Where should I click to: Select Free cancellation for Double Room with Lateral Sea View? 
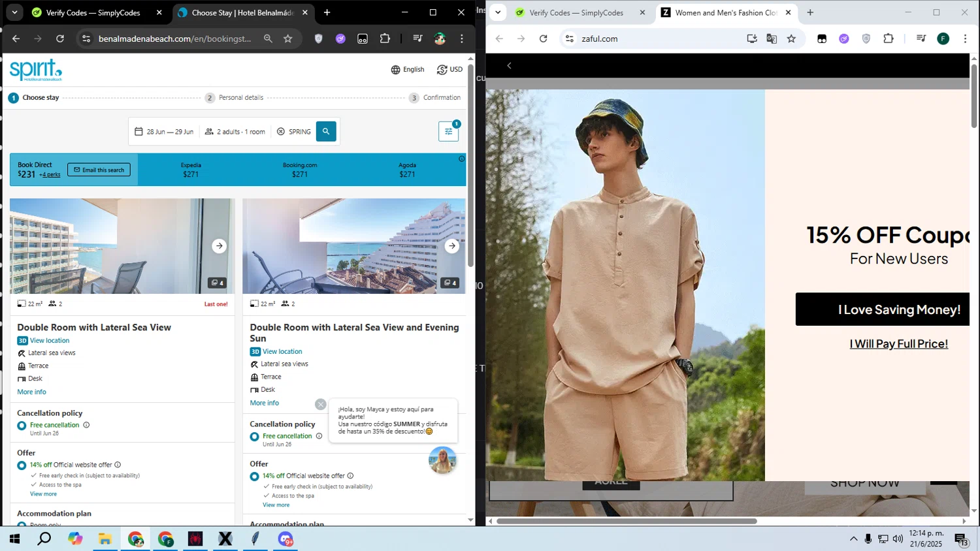pos(22,426)
